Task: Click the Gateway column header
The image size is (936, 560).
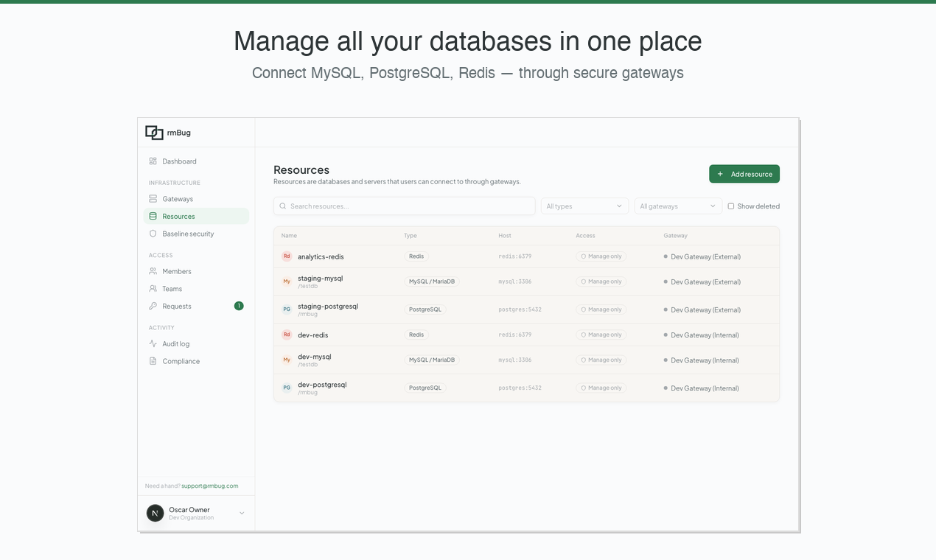Action: 675,236
